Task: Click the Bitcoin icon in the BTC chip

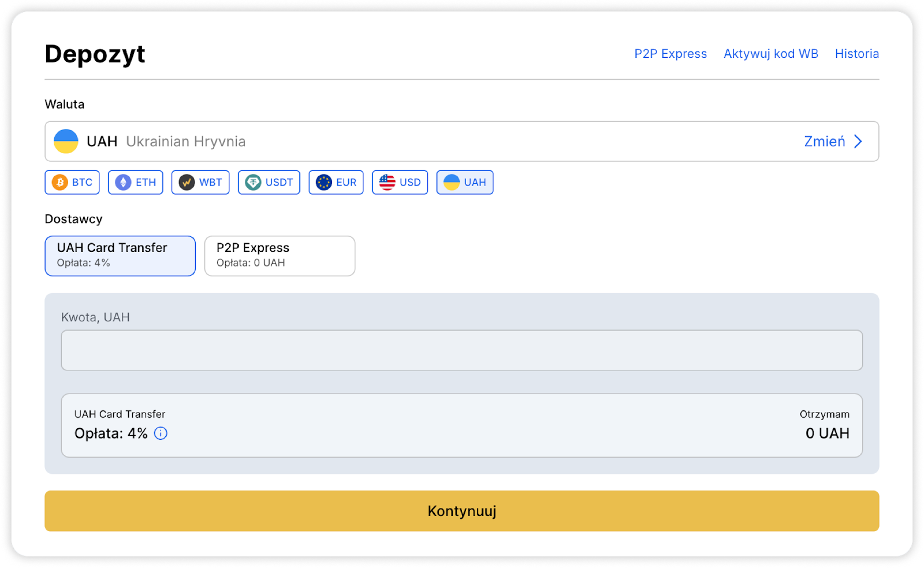Action: (x=60, y=183)
